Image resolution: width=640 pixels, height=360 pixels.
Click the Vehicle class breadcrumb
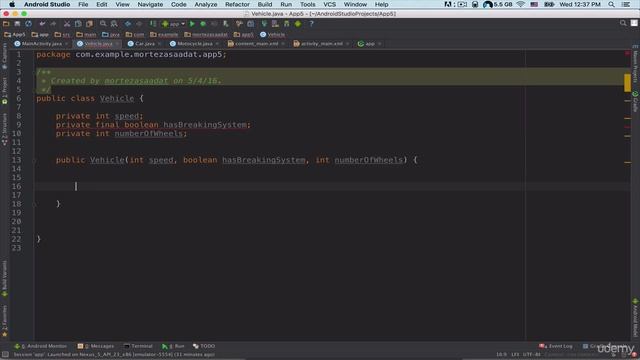point(273,35)
